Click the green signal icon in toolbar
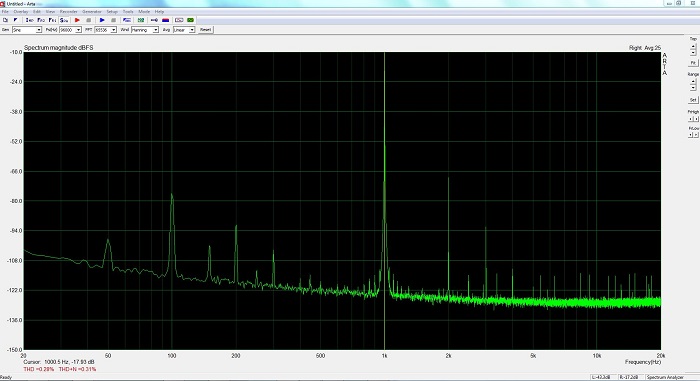The height and width of the screenshot is (381, 700). point(191,20)
